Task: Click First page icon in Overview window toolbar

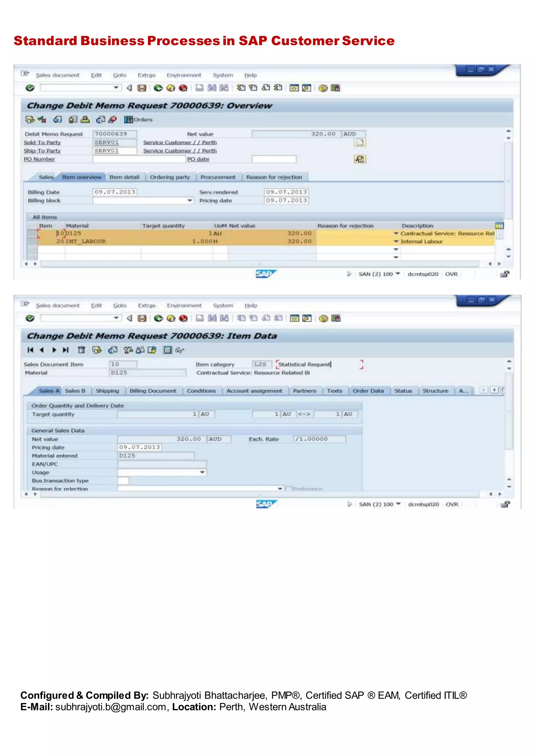Action: (241, 88)
